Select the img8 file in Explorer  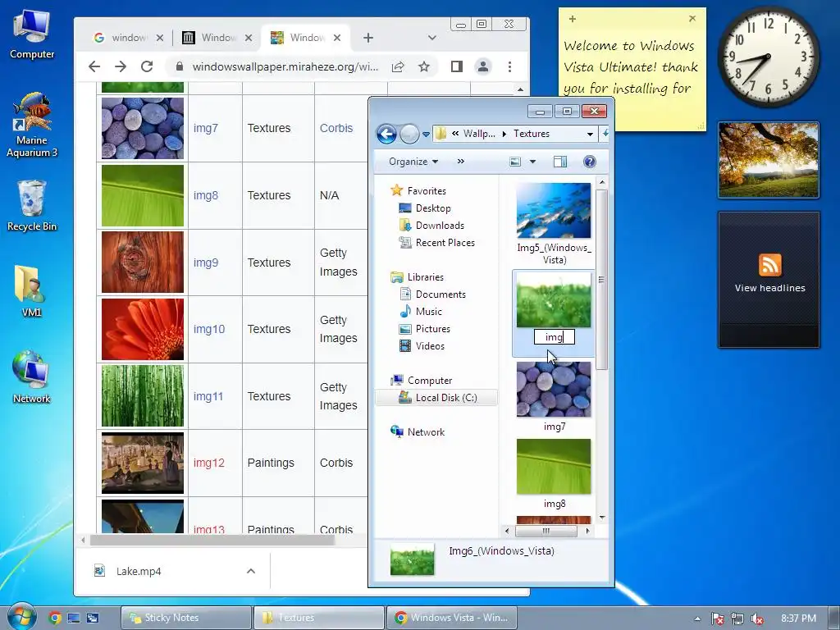point(554,473)
